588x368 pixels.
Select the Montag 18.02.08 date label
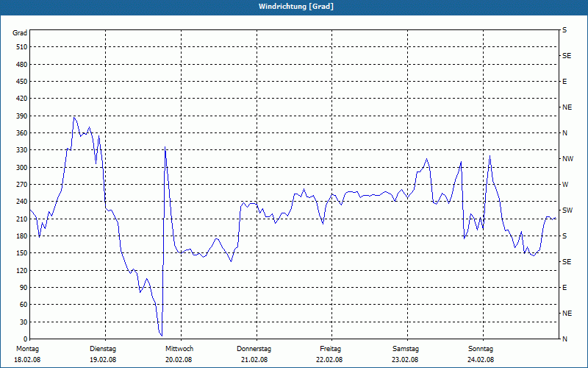pos(27,354)
